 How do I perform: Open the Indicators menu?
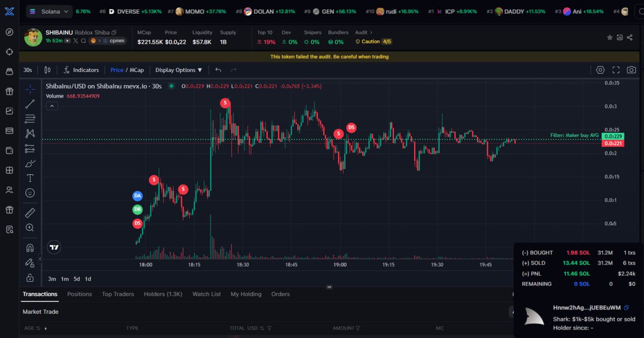(81, 70)
